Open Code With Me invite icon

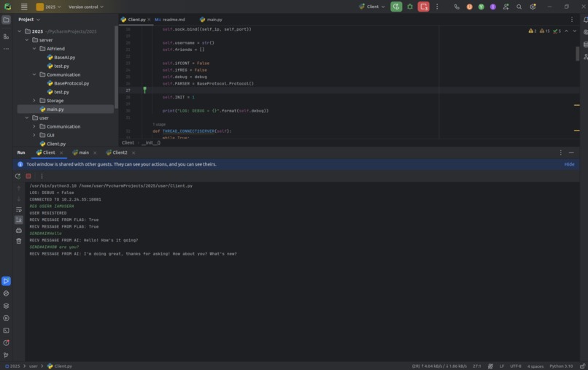506,7
